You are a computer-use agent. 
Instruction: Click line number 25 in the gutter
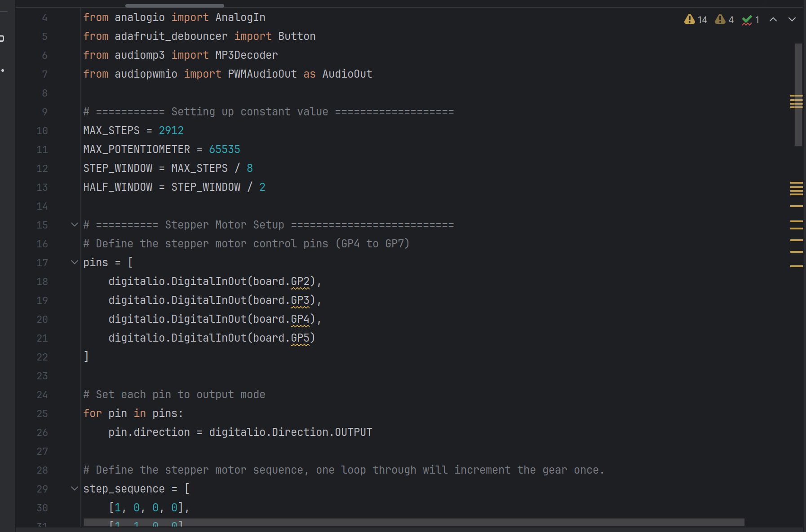42,413
